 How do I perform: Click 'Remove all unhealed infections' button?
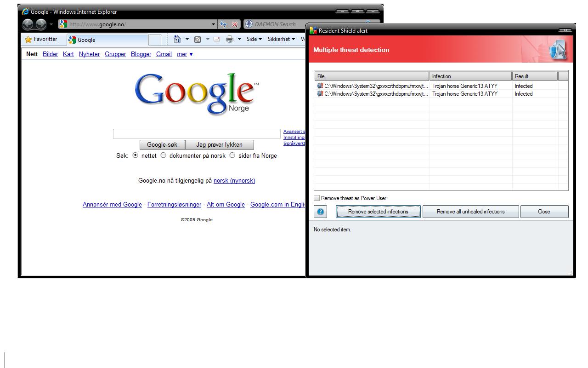click(x=470, y=212)
